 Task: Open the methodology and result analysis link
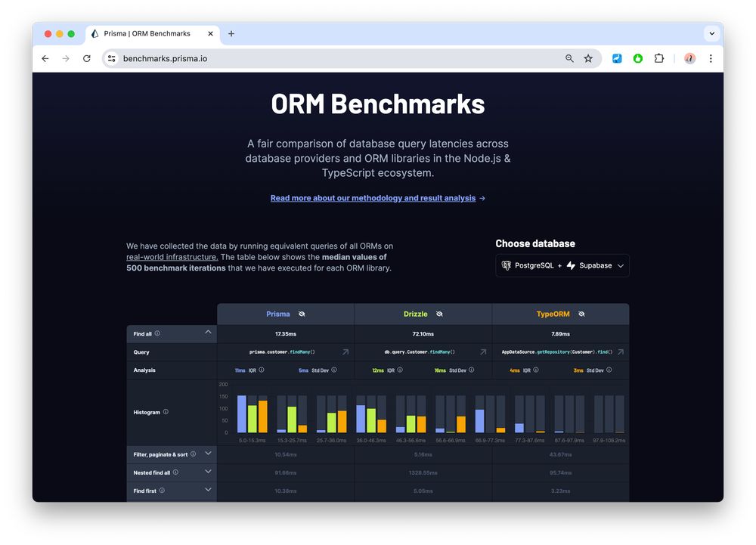pyautogui.click(x=373, y=198)
